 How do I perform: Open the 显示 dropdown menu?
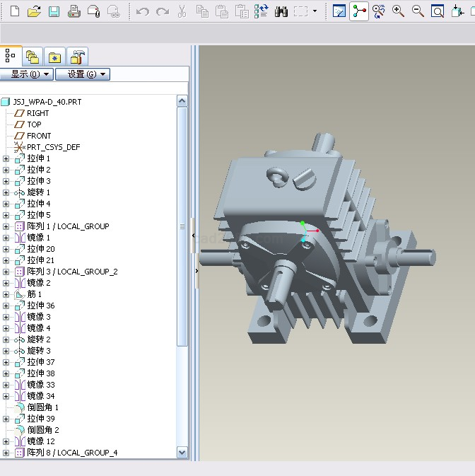28,74
